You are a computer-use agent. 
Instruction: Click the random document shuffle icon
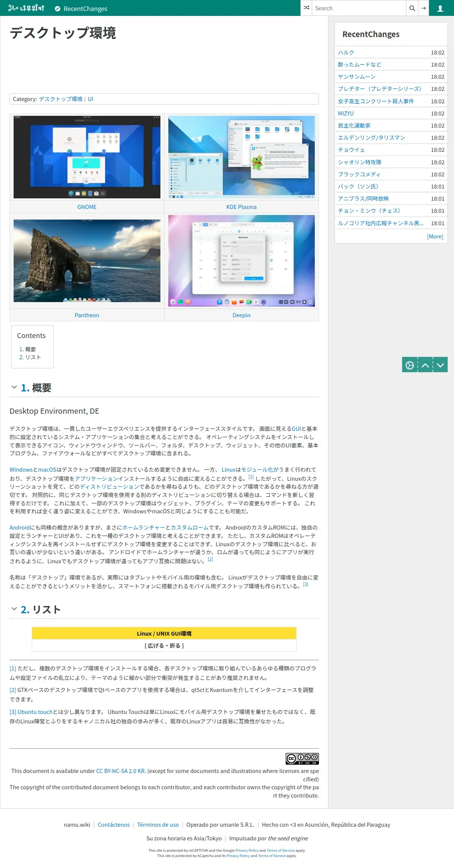point(306,8)
